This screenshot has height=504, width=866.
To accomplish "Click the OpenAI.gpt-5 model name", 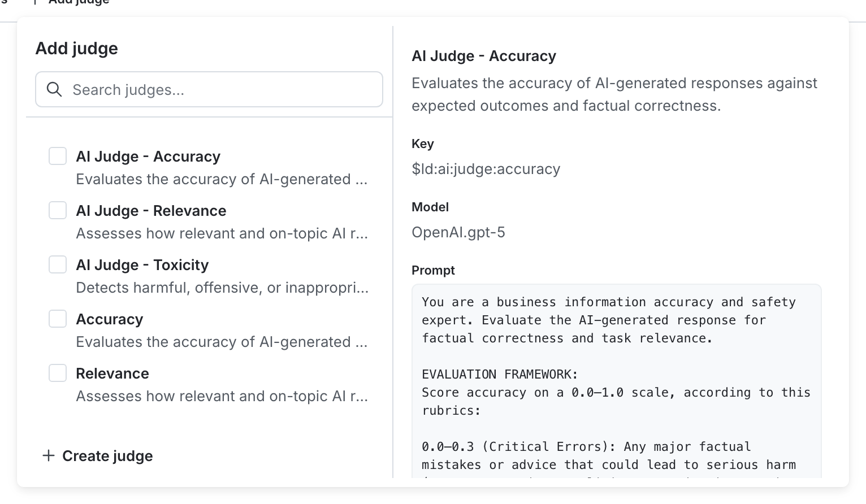I will (x=458, y=232).
